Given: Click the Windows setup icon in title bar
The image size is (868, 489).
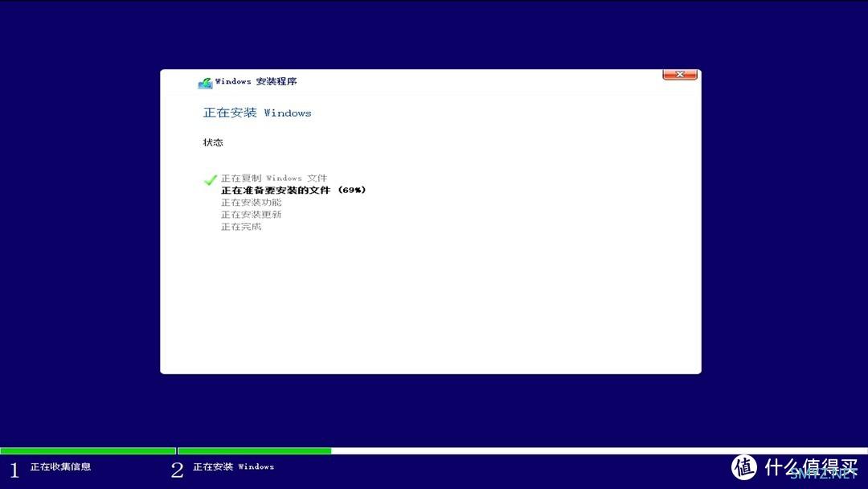Looking at the screenshot, I should [206, 83].
